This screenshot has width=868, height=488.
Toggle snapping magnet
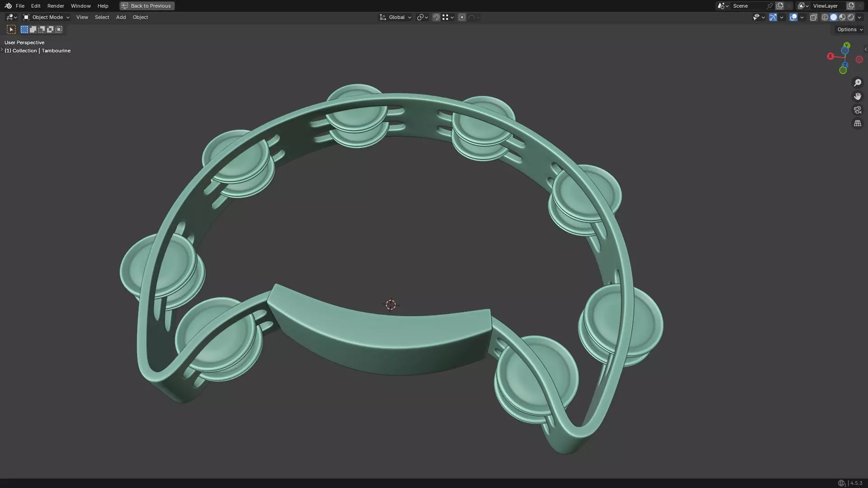[x=436, y=17]
